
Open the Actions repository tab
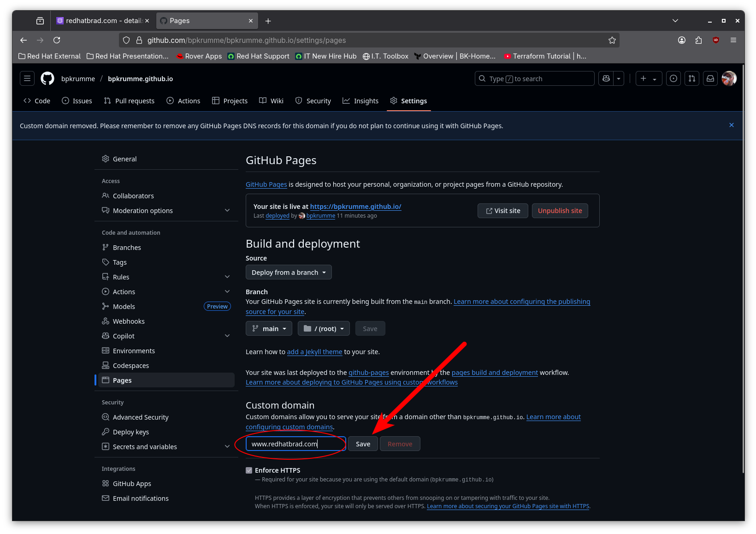click(x=183, y=101)
